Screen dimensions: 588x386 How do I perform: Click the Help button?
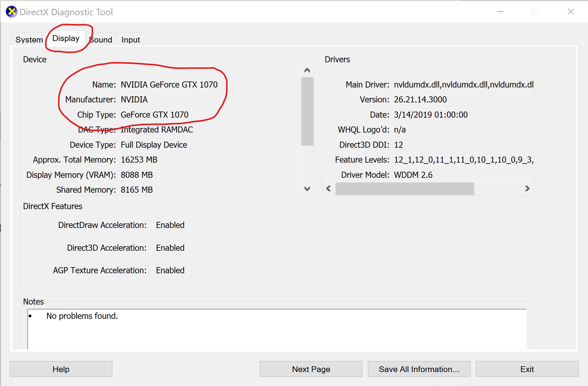tap(61, 369)
